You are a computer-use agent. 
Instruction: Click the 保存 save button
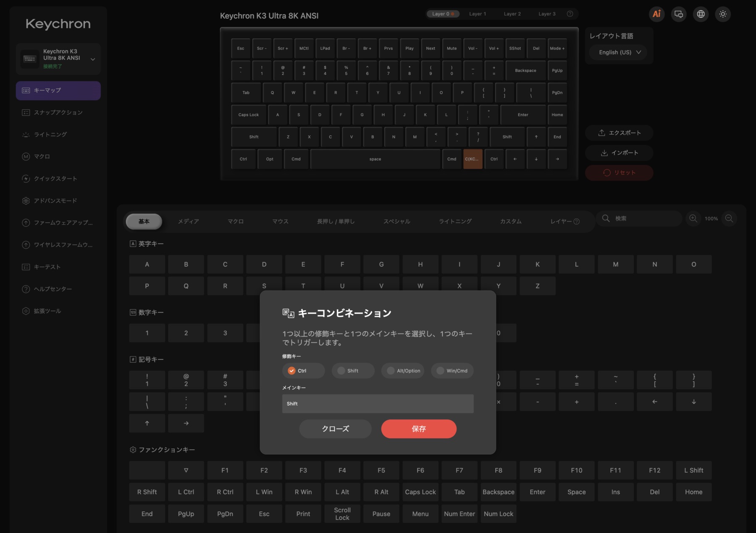[419, 429]
